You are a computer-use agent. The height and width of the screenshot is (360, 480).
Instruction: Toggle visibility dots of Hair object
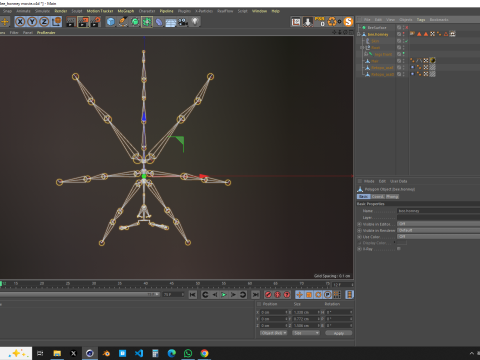click(x=404, y=61)
